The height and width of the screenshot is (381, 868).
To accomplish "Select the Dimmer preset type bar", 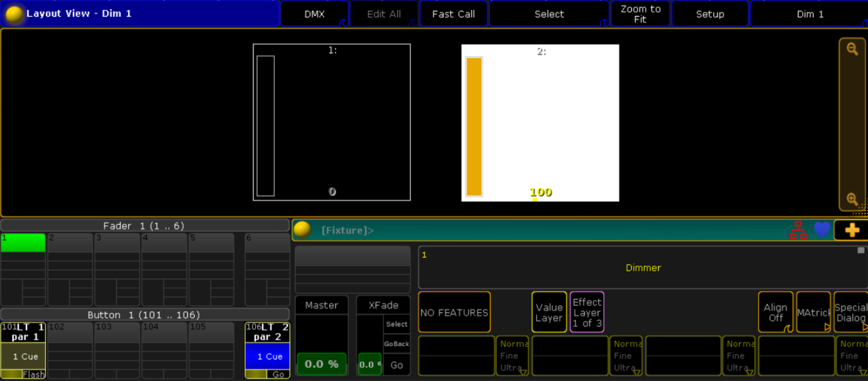I will 643,267.
